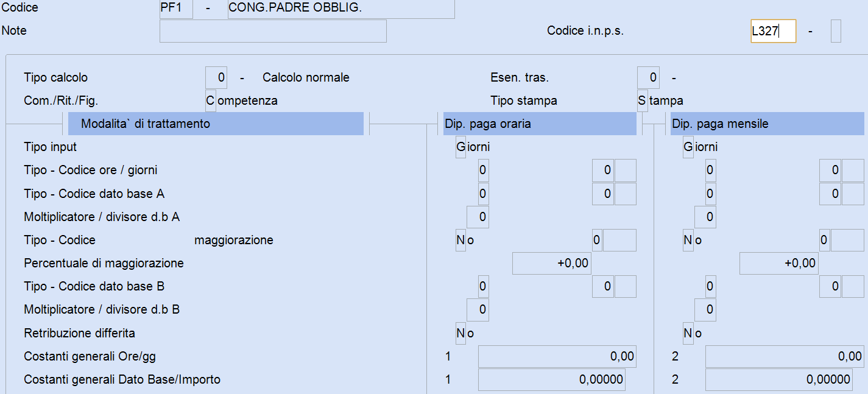Click the Calcolo normale description text
Image resolution: width=868 pixels, height=394 pixels.
tap(306, 77)
